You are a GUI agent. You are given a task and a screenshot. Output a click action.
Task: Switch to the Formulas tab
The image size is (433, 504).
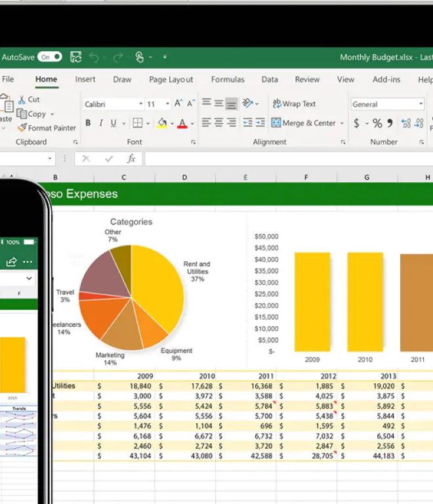pyautogui.click(x=227, y=79)
